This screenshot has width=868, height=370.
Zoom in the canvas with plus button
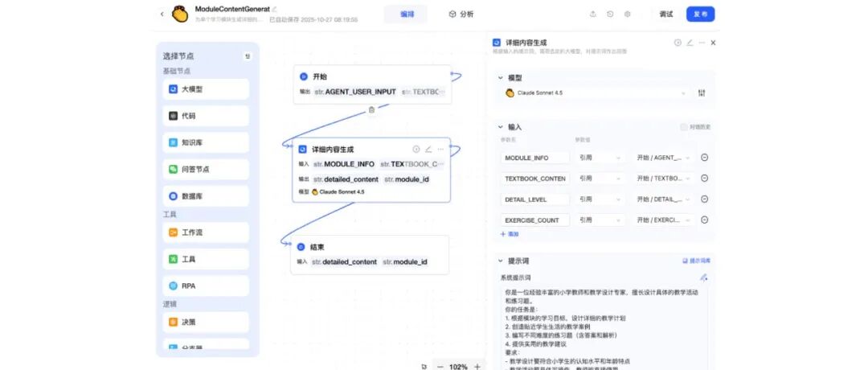[x=477, y=367]
